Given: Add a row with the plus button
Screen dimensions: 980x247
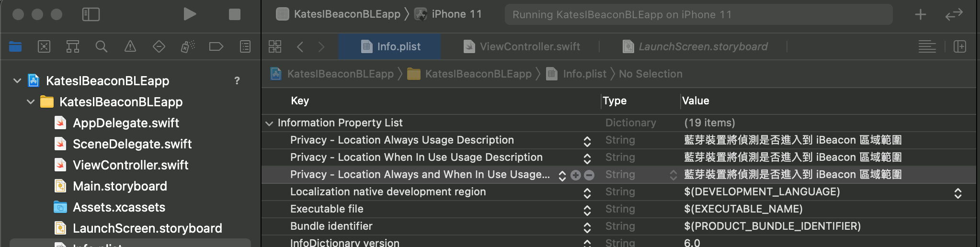Looking at the screenshot, I should 576,175.
